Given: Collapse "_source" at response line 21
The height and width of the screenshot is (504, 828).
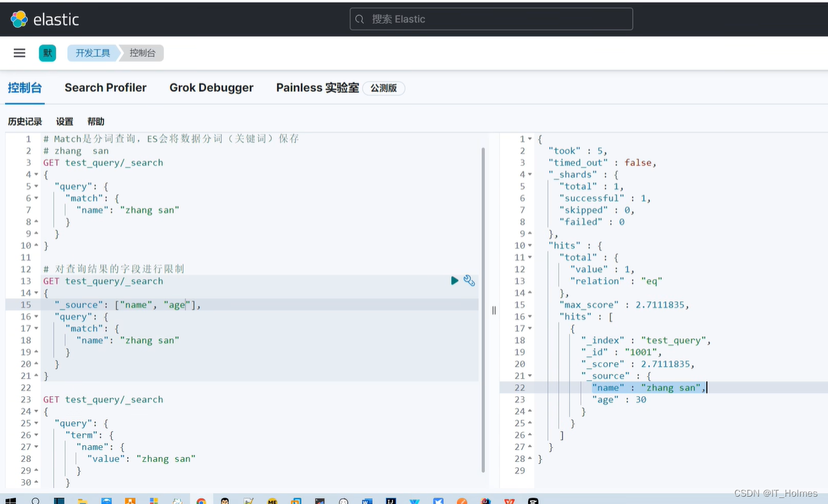Looking at the screenshot, I should coord(530,376).
